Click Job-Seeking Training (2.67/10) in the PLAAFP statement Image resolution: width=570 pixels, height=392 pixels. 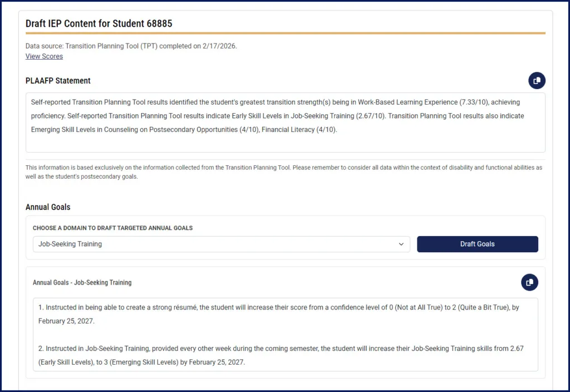322,116
